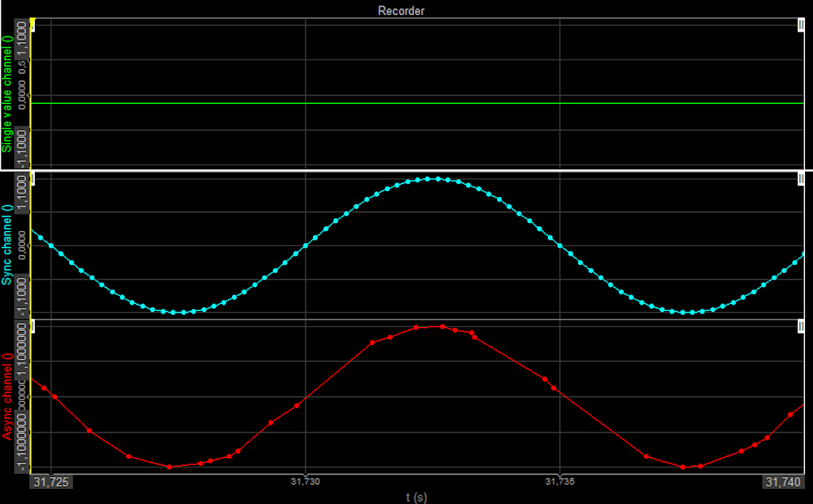This screenshot has width=813, height=504.
Task: Click time axis tick label 31,730
Action: (x=306, y=482)
